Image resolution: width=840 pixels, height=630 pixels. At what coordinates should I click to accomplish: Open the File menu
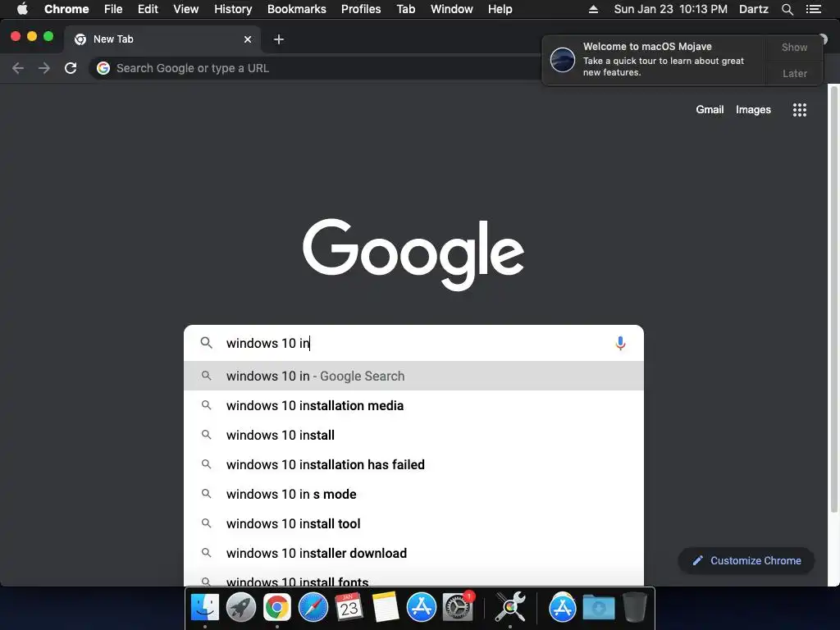[x=113, y=9]
